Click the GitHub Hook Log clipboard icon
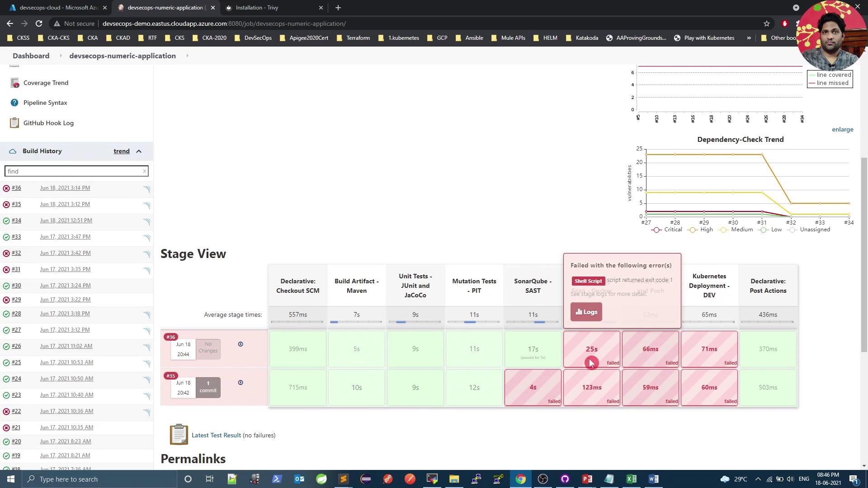This screenshot has height=488, width=868. click(x=14, y=123)
